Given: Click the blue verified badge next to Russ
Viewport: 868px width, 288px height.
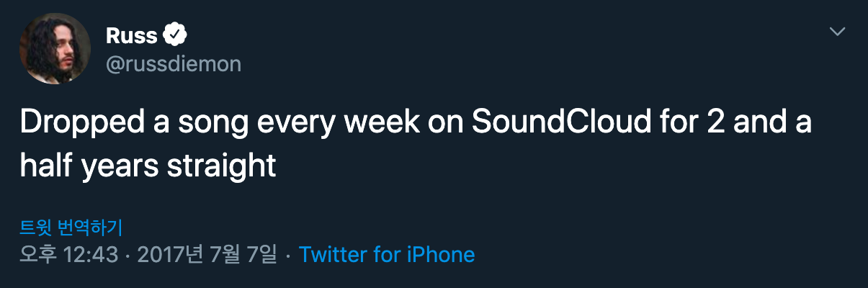Looking at the screenshot, I should click(x=175, y=35).
